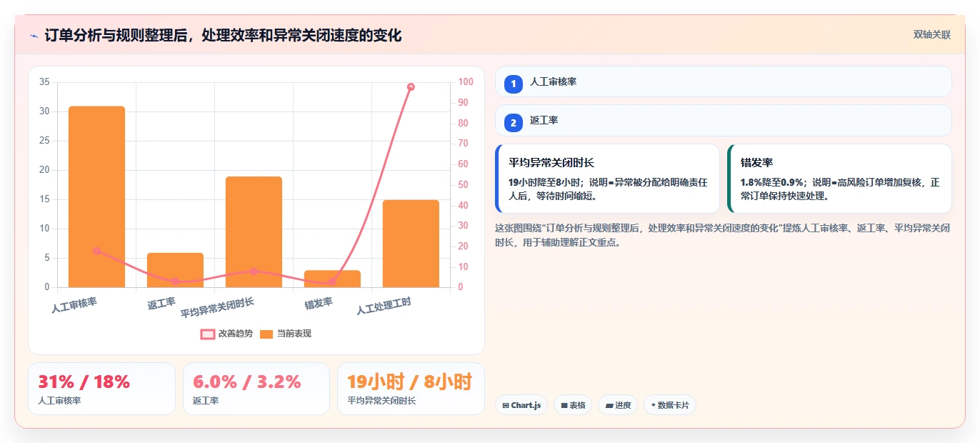Click the lightning icon before the title

coord(34,36)
